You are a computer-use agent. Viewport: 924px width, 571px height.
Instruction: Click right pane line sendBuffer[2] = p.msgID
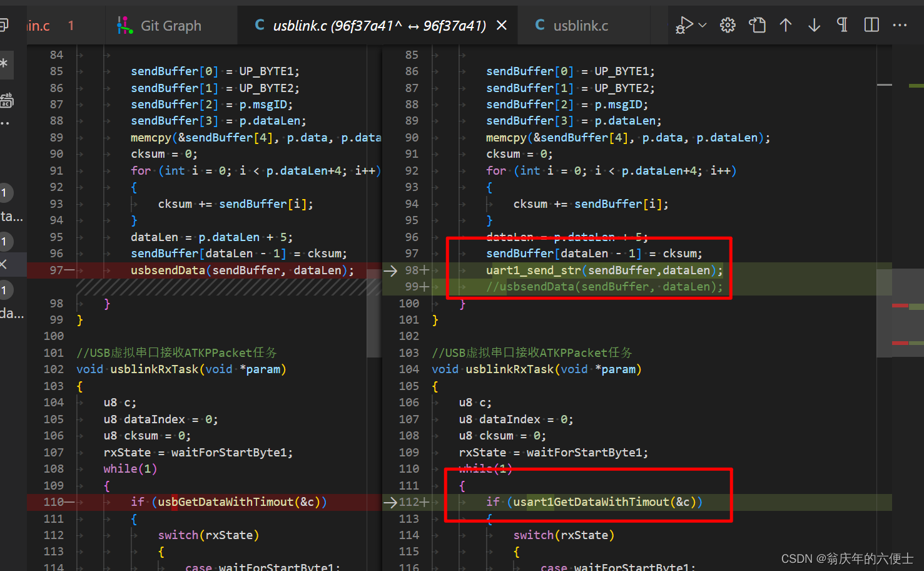pos(567,105)
